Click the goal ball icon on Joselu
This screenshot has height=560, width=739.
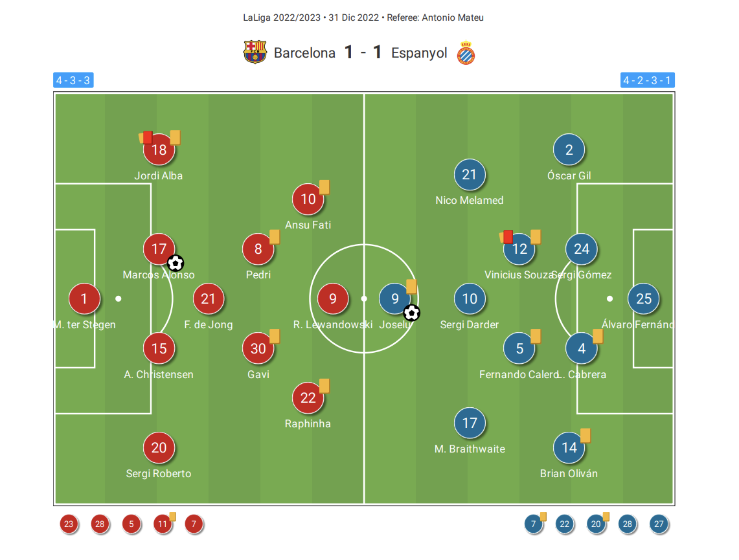point(411,313)
